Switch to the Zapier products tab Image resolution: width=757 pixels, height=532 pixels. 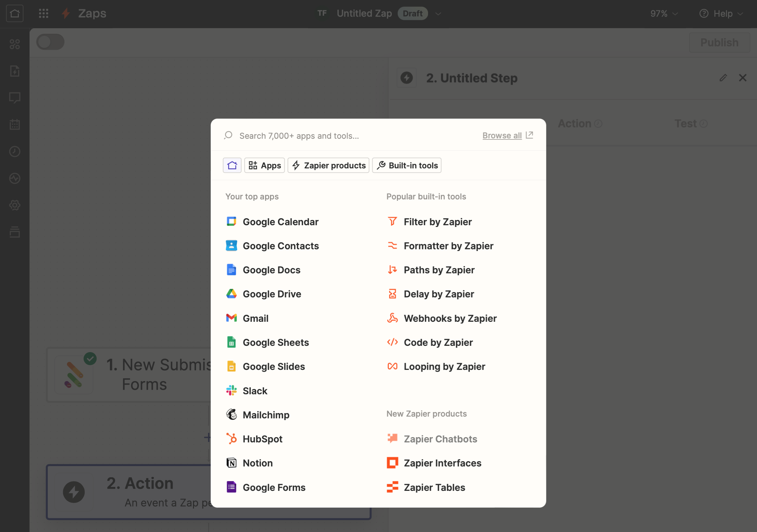click(x=328, y=165)
